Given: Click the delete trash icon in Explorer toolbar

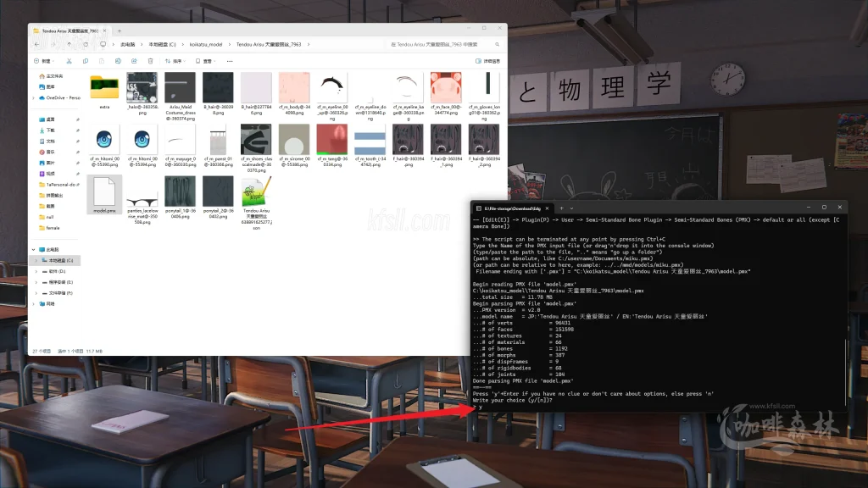Looking at the screenshot, I should 151,61.
